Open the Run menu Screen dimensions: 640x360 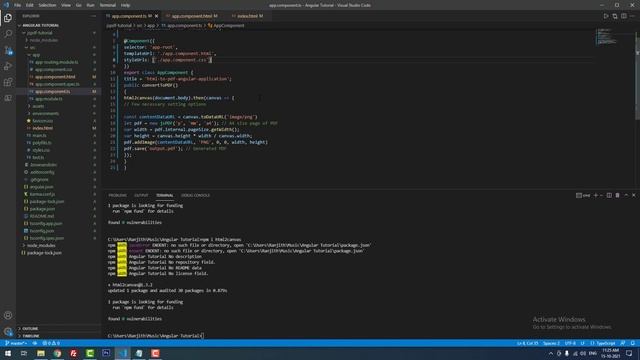(90, 5)
